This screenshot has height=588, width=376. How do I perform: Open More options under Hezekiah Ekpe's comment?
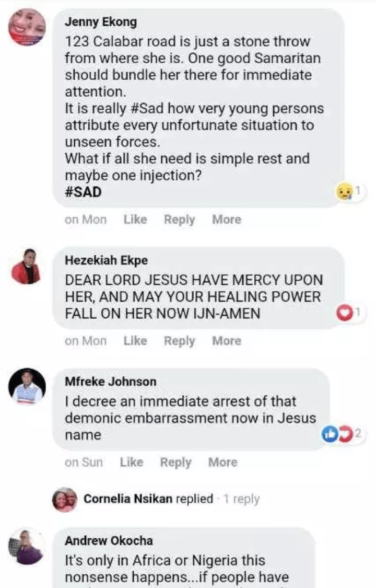227,341
